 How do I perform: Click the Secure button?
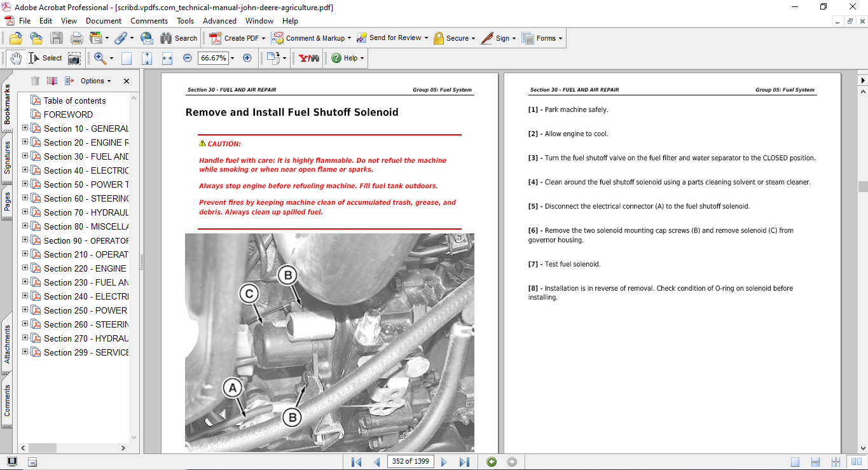point(454,38)
